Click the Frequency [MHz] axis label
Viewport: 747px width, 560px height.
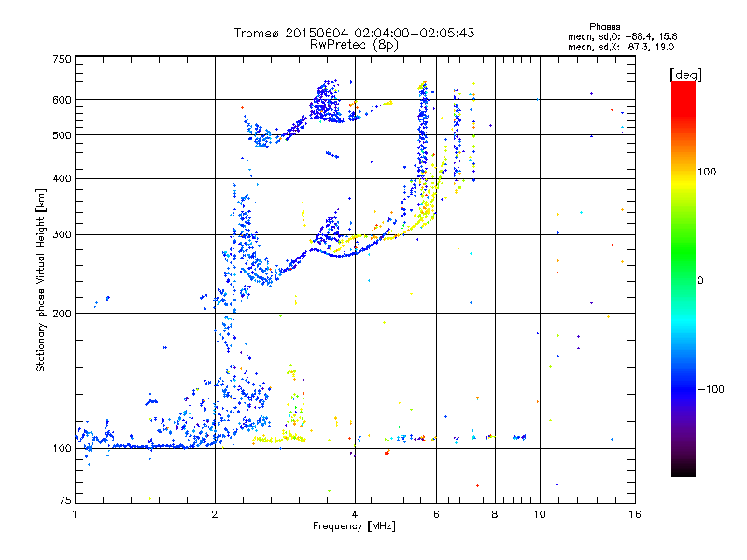tap(354, 526)
